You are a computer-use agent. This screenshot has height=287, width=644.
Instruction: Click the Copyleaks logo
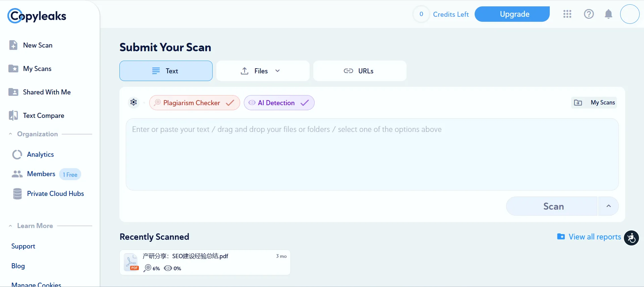[x=37, y=16]
